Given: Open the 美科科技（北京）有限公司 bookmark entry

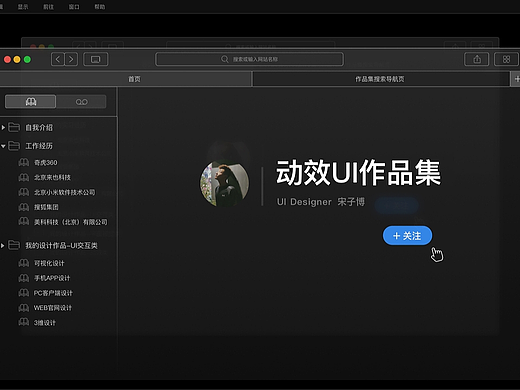Looking at the screenshot, I should (71, 222).
